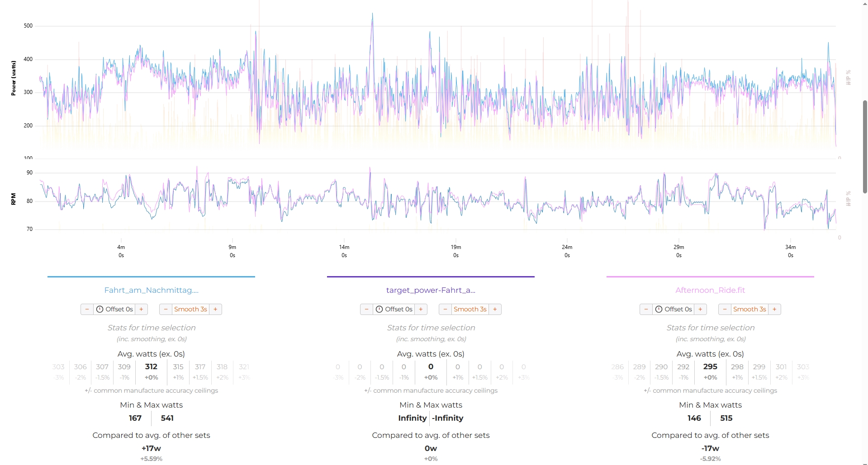This screenshot has width=868, height=465.
Task: Toggle the HP % power axis label
Action: click(x=849, y=77)
